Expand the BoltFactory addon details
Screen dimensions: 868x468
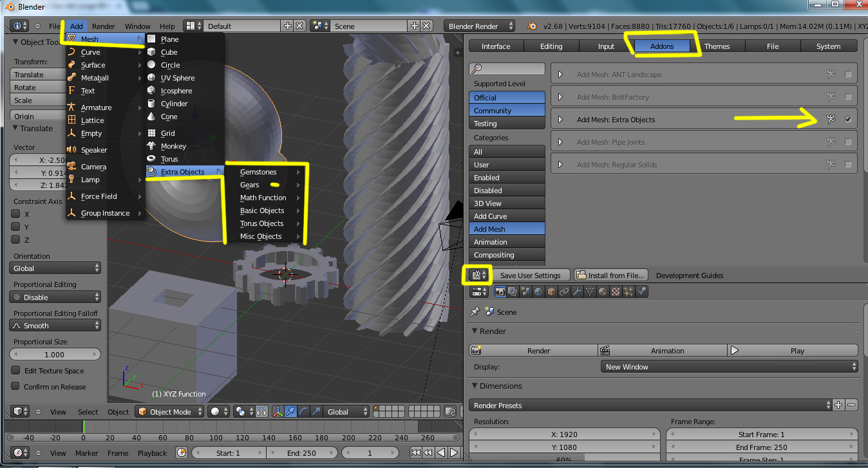click(560, 97)
